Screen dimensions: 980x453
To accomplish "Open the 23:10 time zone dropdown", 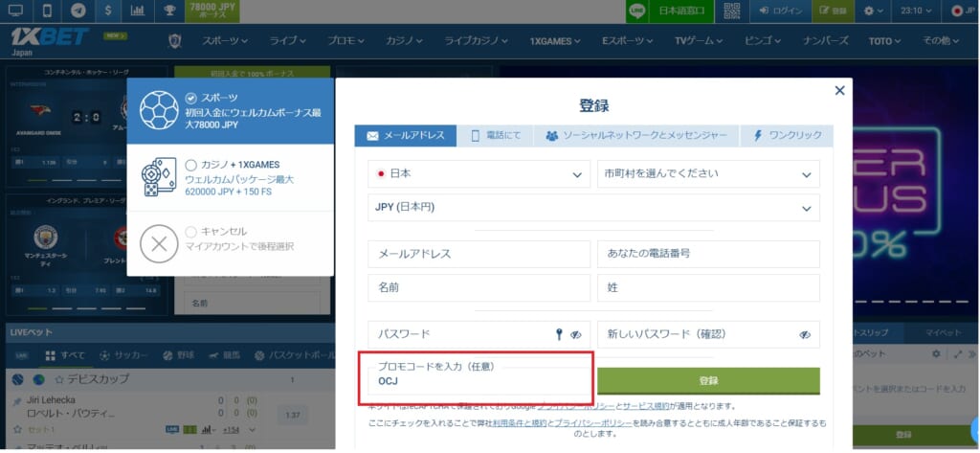I will tap(917, 11).
